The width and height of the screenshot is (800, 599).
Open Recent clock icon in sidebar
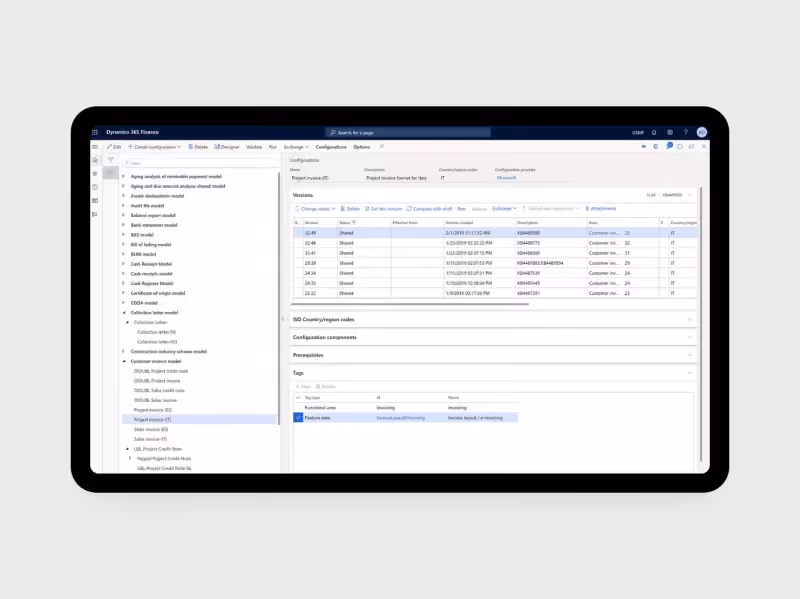(95, 187)
